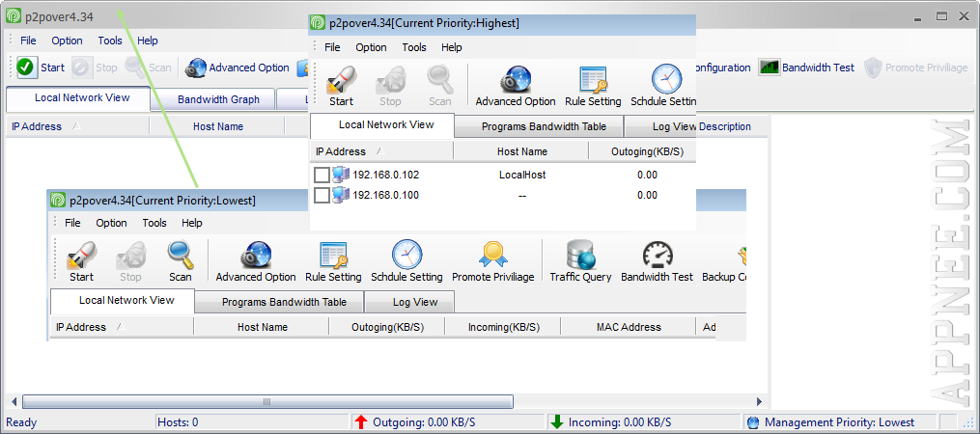Viewport: 980px width, 434px height.
Task: Click the right arrow of horizontal scrollbar
Action: [759, 401]
